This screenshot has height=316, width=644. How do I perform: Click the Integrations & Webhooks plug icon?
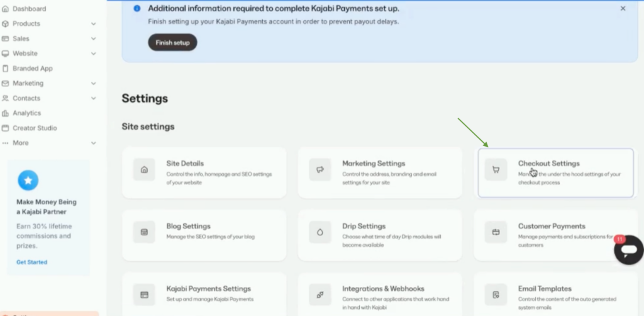coord(320,295)
